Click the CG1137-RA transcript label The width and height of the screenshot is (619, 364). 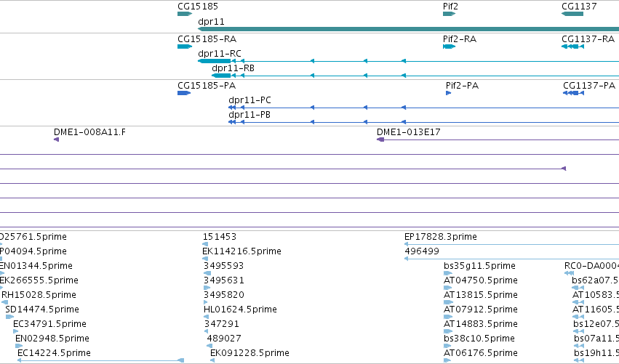tap(588, 39)
